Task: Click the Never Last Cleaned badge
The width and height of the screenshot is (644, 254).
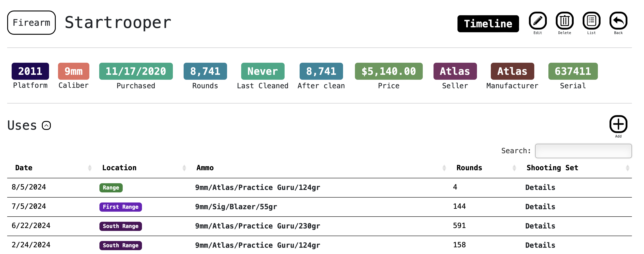Action: point(262,71)
